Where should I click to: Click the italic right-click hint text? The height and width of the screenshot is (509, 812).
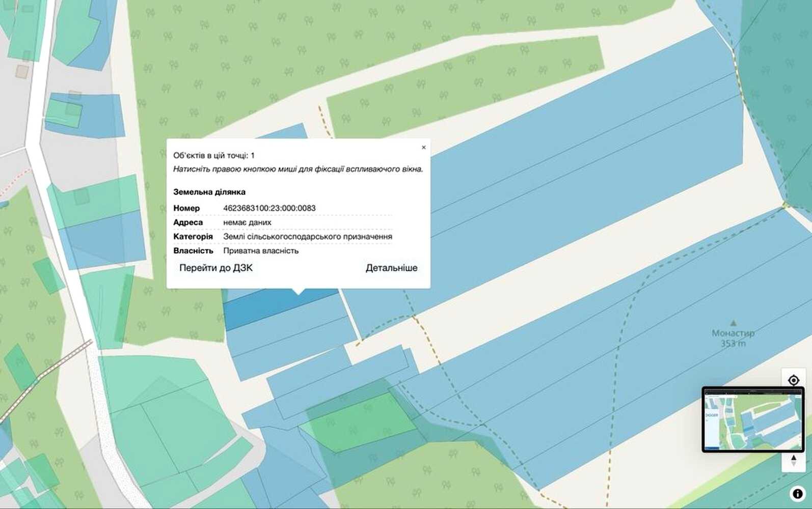298,169
